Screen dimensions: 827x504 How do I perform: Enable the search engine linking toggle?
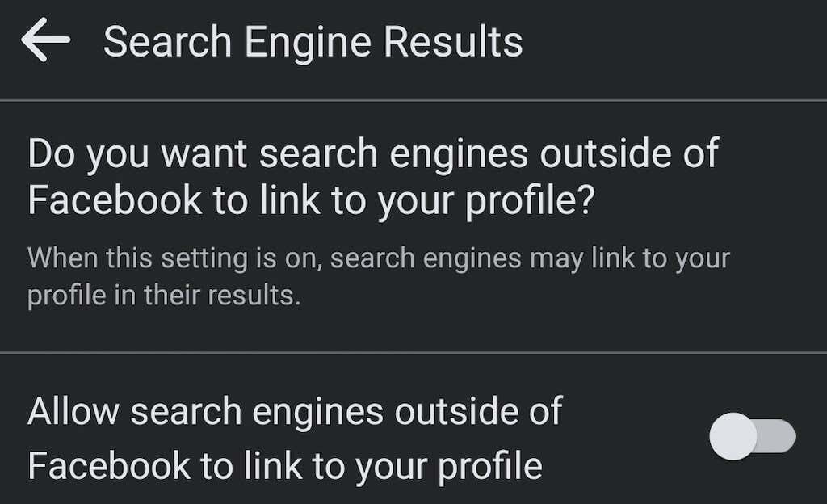[x=752, y=437]
